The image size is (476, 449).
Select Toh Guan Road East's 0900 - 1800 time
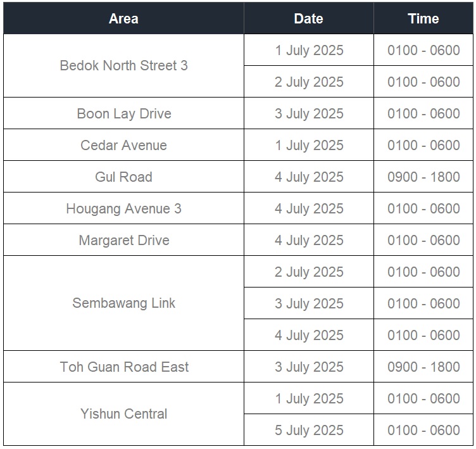[x=423, y=367]
